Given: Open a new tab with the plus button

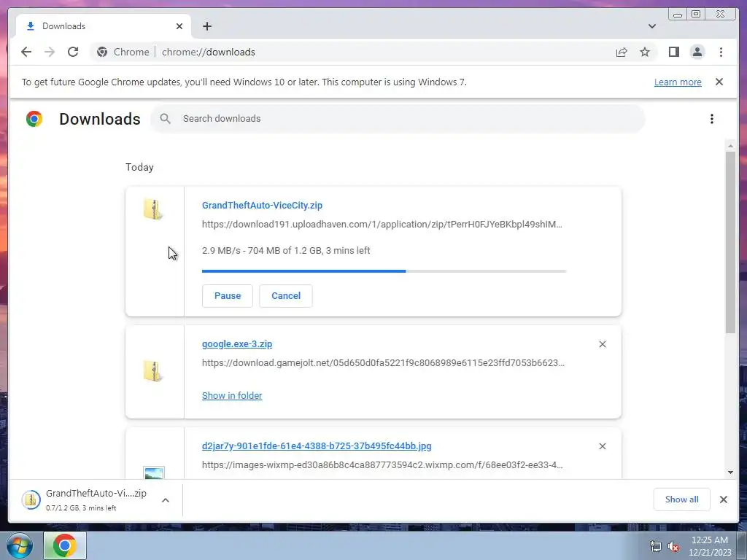Looking at the screenshot, I should 206,26.
